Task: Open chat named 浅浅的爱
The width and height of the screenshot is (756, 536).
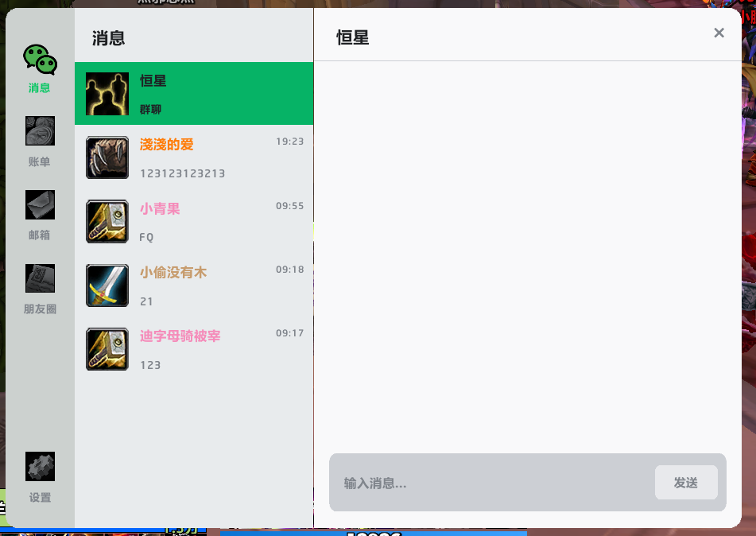Action: 167,144
